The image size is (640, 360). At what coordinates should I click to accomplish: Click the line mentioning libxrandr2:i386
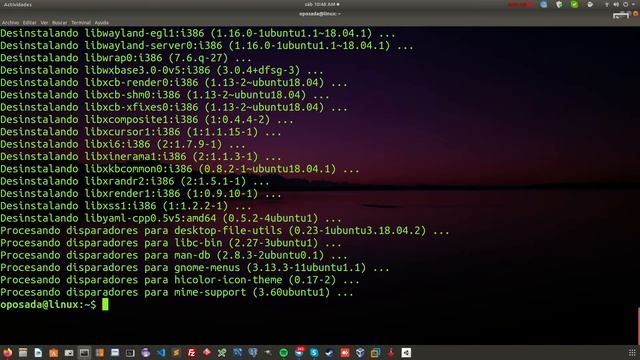tap(135, 181)
